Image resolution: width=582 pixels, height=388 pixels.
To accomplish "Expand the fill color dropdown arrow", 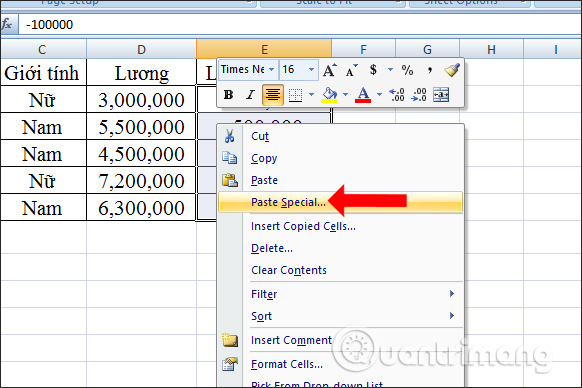I will point(345,95).
